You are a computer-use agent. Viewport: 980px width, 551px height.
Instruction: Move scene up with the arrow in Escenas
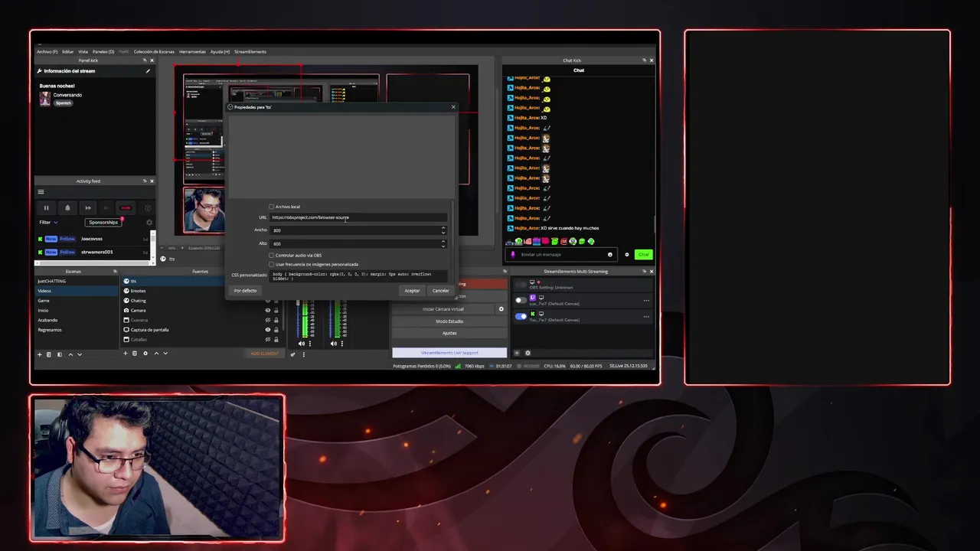click(70, 354)
